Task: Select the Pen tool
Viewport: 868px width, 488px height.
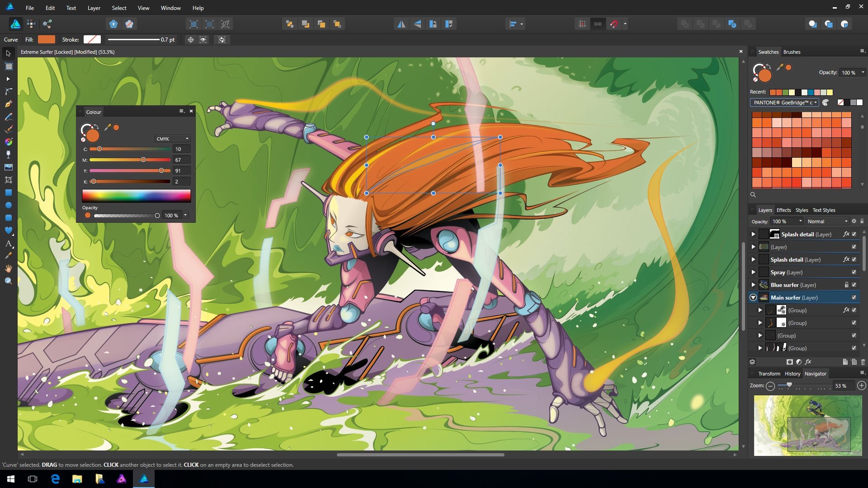Action: click(x=8, y=104)
